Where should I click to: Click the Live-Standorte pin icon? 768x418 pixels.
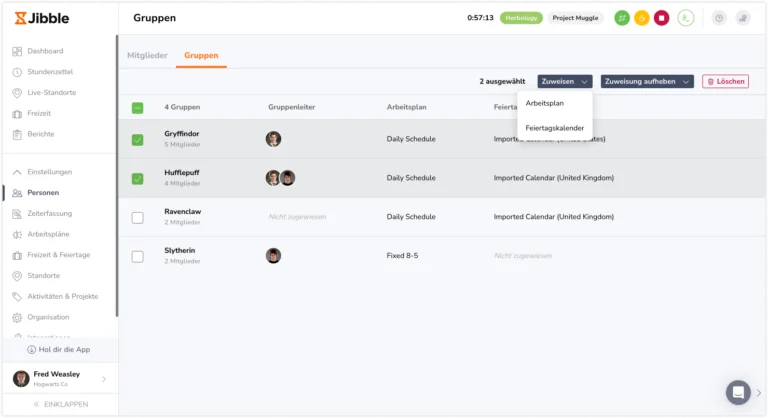coord(17,93)
